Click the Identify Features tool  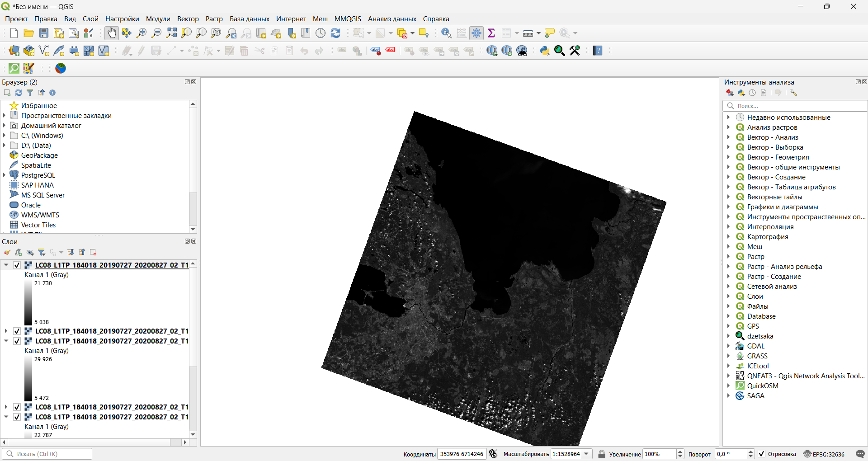coord(446,33)
